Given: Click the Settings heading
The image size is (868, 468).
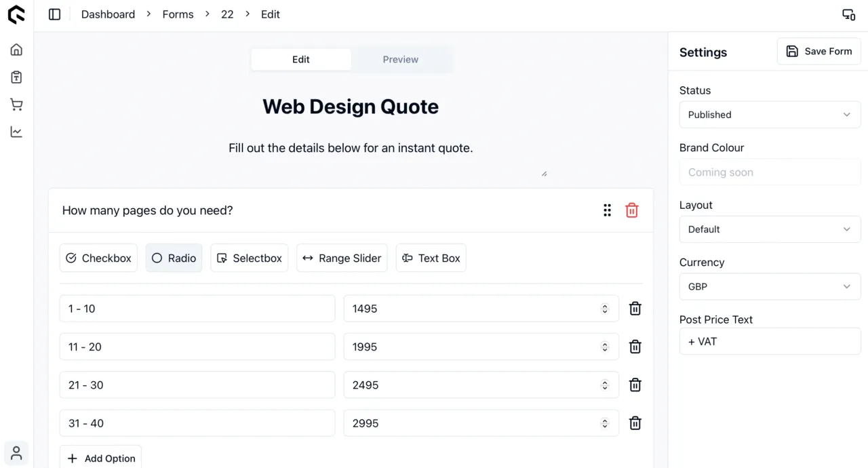Looking at the screenshot, I should (x=703, y=52).
